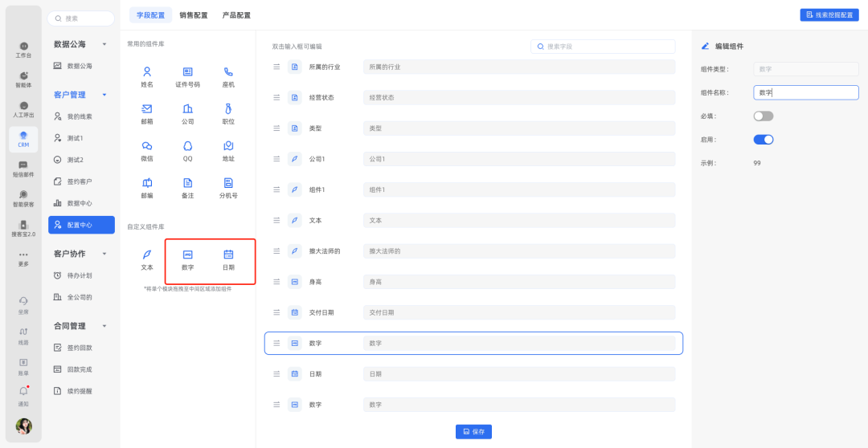Screen dimensions: 868x448
Task: Open the 产品配置 tab
Action: pyautogui.click(x=236, y=15)
